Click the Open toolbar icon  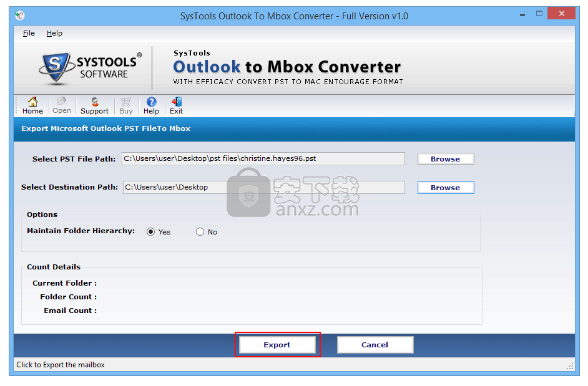pos(62,105)
